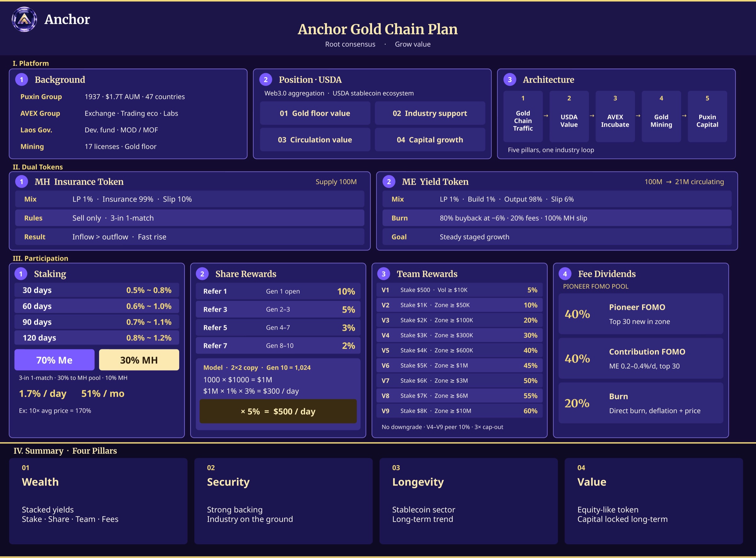Click the 120 days staking row
This screenshot has height=558, width=756.
tap(97, 338)
